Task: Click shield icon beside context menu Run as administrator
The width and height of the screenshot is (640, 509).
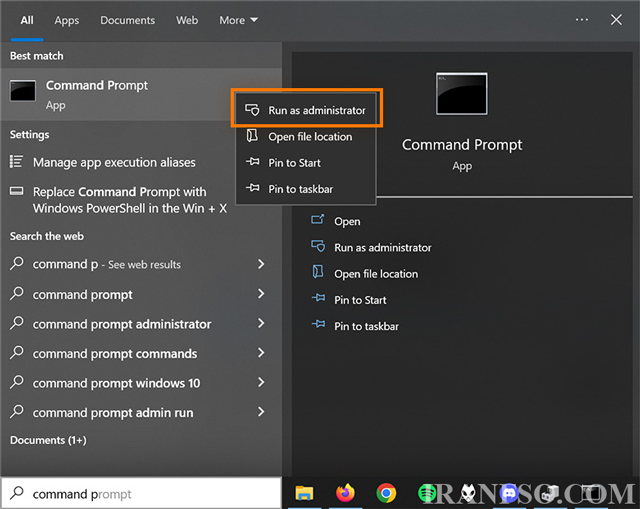Action: tap(252, 110)
